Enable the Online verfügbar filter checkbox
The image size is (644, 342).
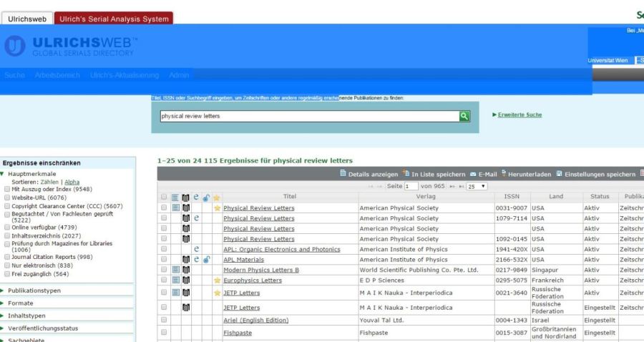tap(6, 228)
